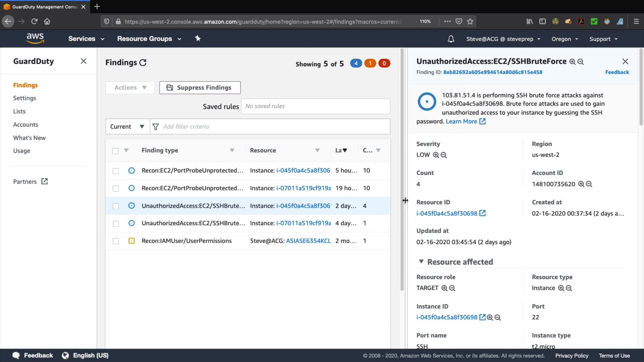Image resolution: width=644 pixels, height=362 pixels.
Task: Click the AWS notifications bell
Action: [451, 39]
